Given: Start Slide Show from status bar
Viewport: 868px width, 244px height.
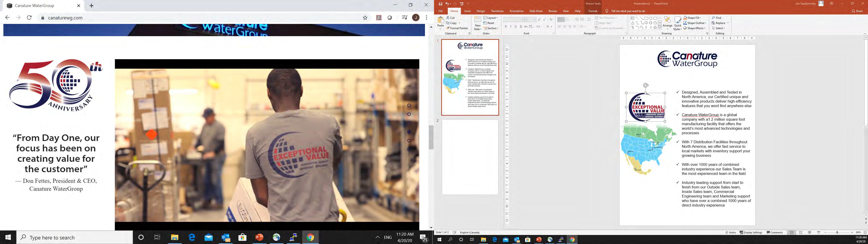Looking at the screenshot, I should [x=818, y=232].
